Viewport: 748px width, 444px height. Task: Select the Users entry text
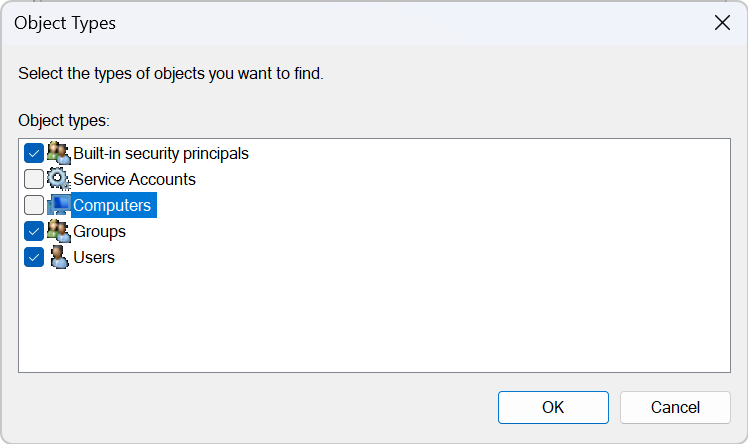click(94, 258)
